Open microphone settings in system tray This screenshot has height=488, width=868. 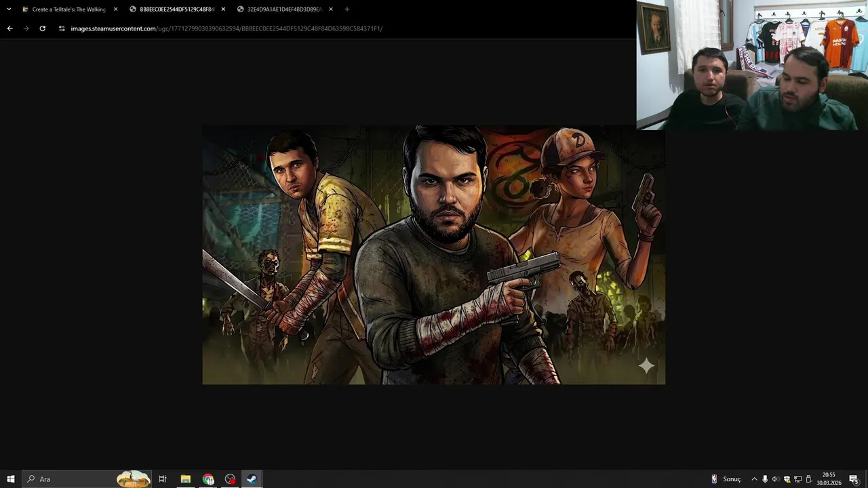click(765, 479)
